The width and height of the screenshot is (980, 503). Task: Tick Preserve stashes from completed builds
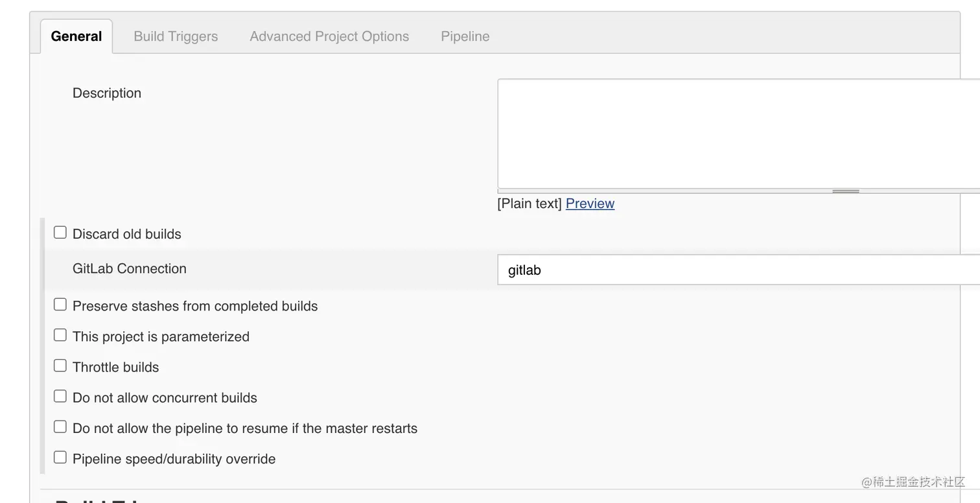60,305
